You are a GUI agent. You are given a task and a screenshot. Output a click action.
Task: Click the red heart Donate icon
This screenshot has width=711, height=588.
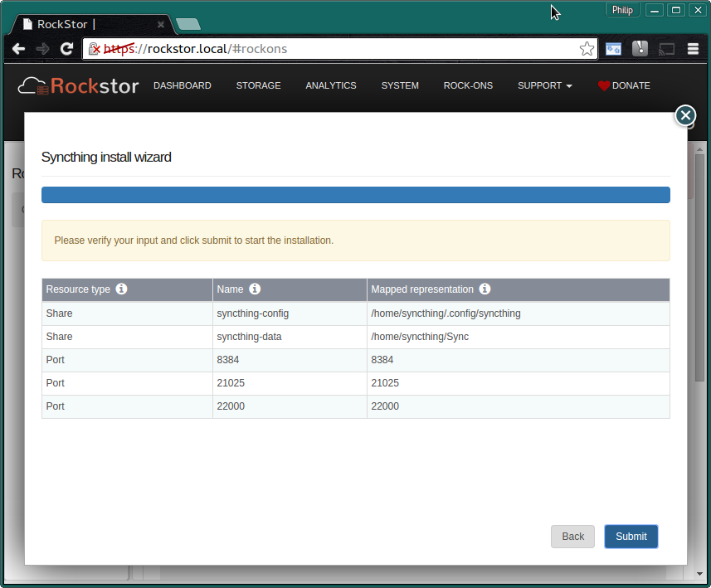pyautogui.click(x=603, y=85)
